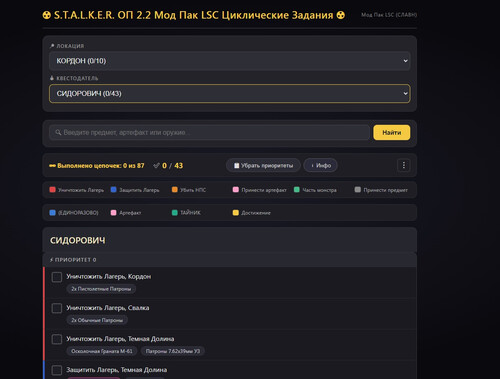Click the magnifier icon in search field
Screen dimensions: 500x379
point(58,132)
